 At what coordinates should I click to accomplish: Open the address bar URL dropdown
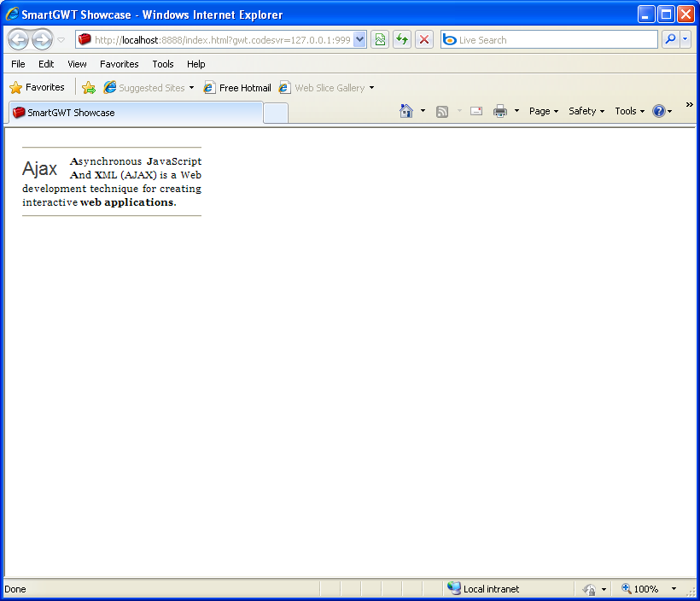[359, 40]
